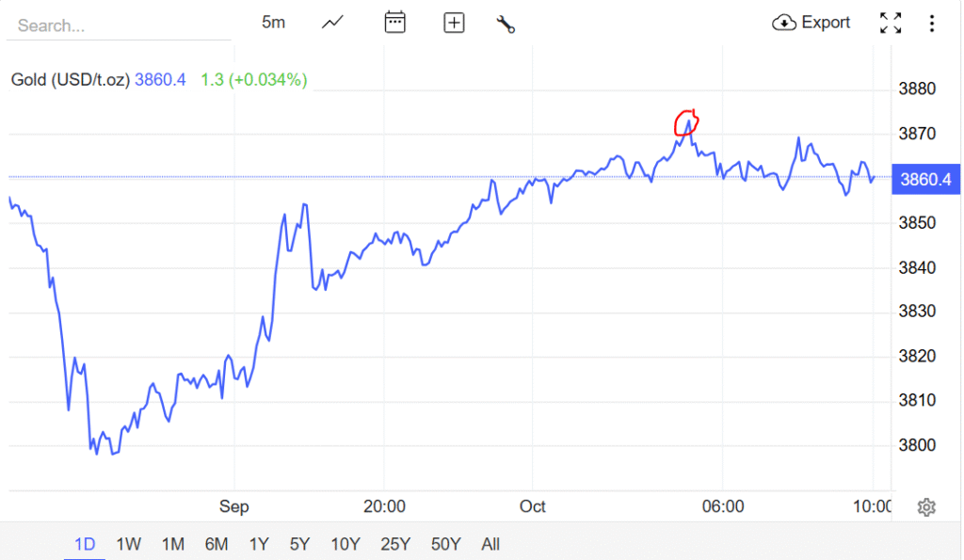Select the 5Y time range
The width and height of the screenshot is (964, 560).
click(x=300, y=544)
